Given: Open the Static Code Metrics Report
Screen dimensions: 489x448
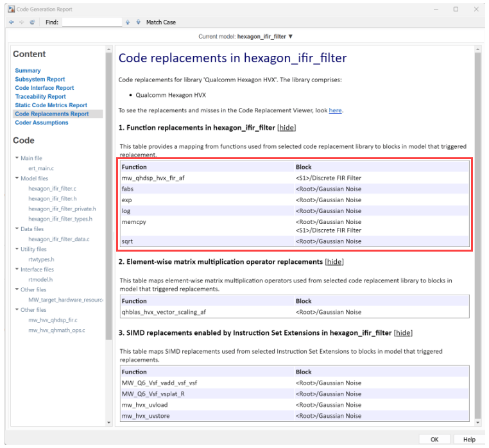Looking at the screenshot, I should click(51, 105).
